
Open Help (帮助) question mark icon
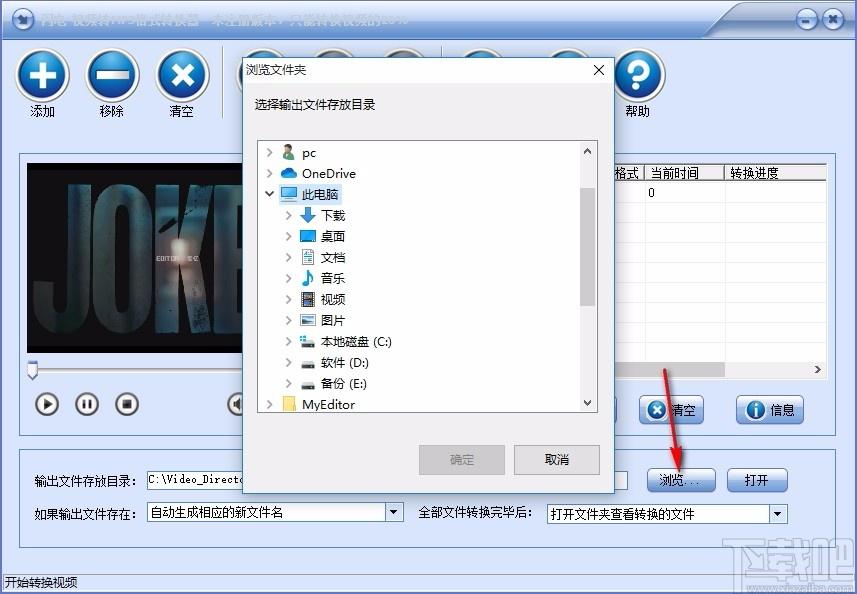click(x=638, y=75)
